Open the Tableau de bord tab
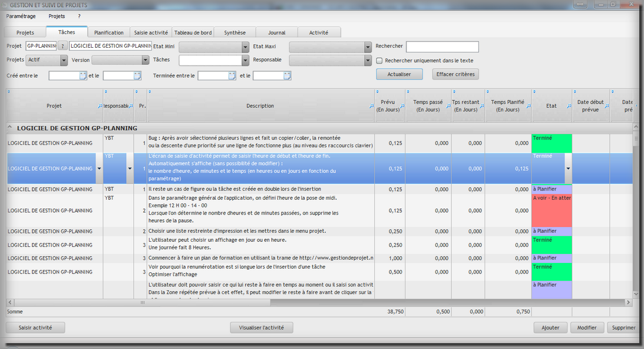Screen dimensions: 644x349 tap(193, 32)
